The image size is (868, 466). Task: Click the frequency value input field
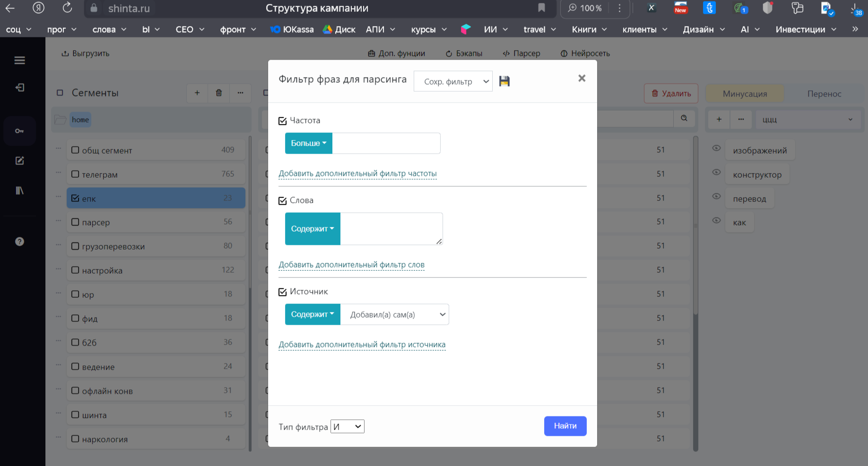point(386,143)
